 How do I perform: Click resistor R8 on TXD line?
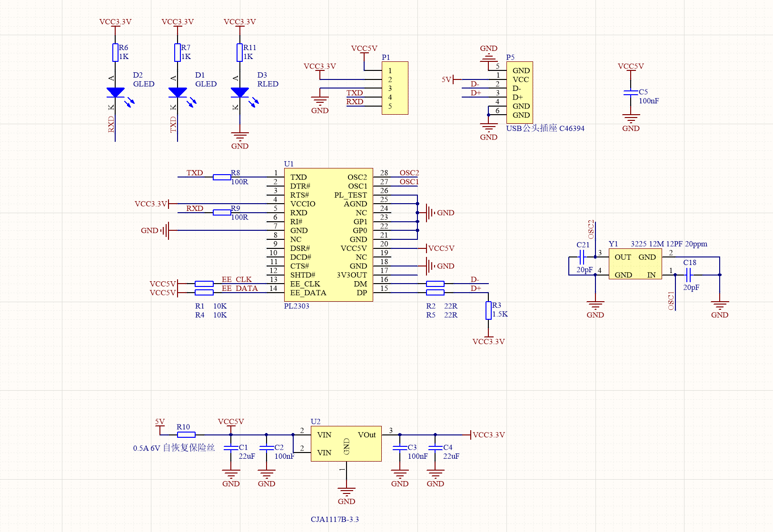point(222,177)
